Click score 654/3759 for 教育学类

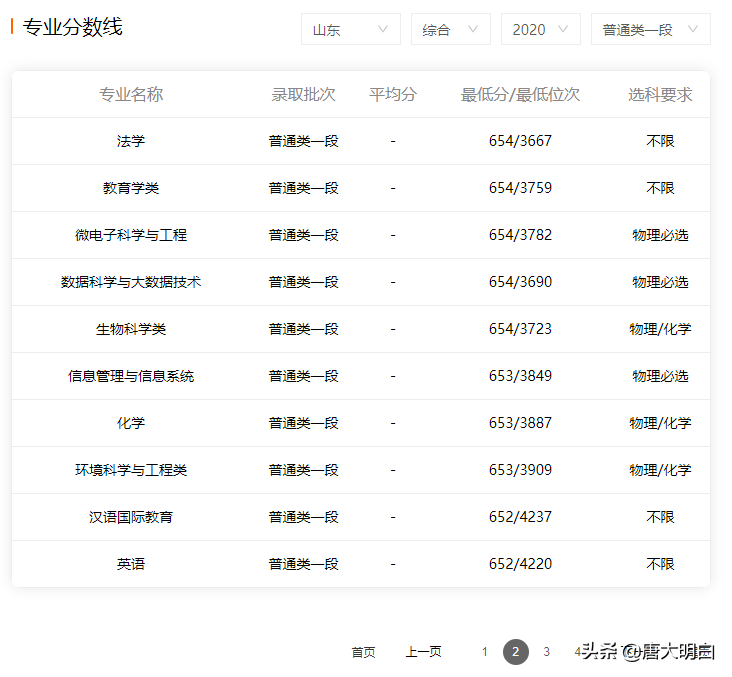pos(520,188)
